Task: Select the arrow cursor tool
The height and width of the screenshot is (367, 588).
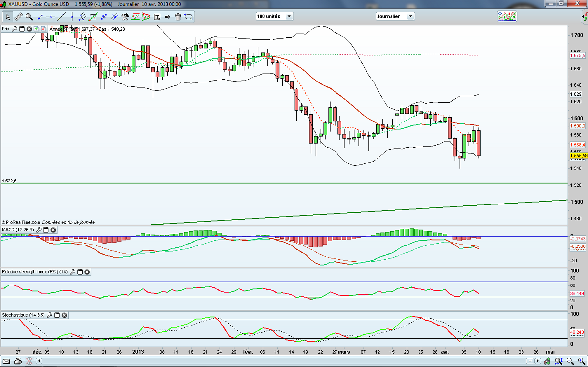Action: [x=8, y=17]
